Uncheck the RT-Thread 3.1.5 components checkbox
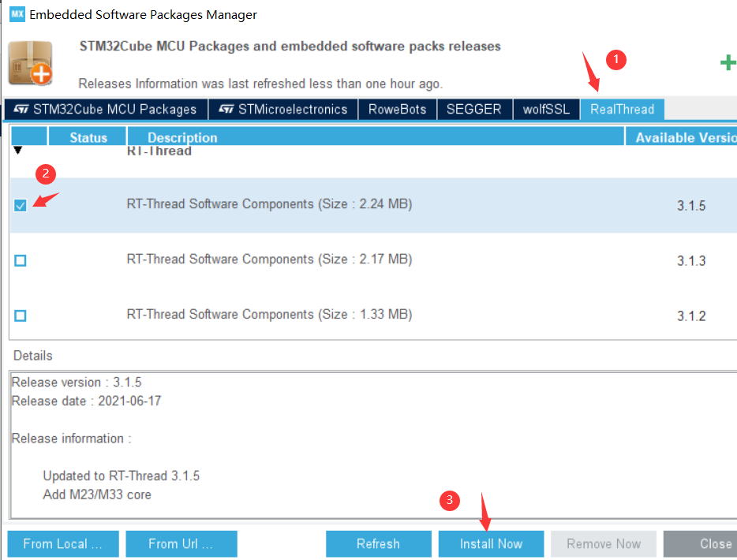 pos(20,205)
